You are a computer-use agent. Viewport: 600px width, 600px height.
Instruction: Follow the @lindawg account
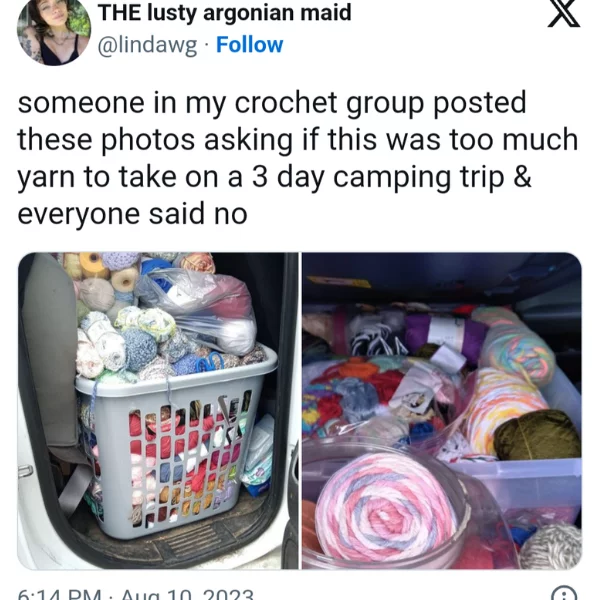pyautogui.click(x=249, y=45)
